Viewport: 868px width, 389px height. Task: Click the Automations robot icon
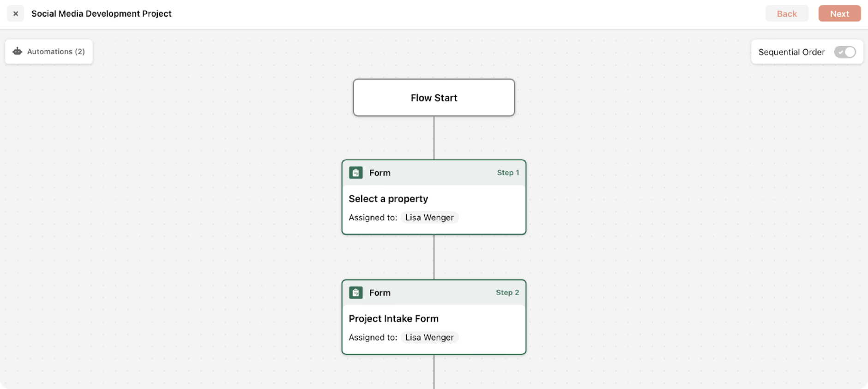(18, 51)
